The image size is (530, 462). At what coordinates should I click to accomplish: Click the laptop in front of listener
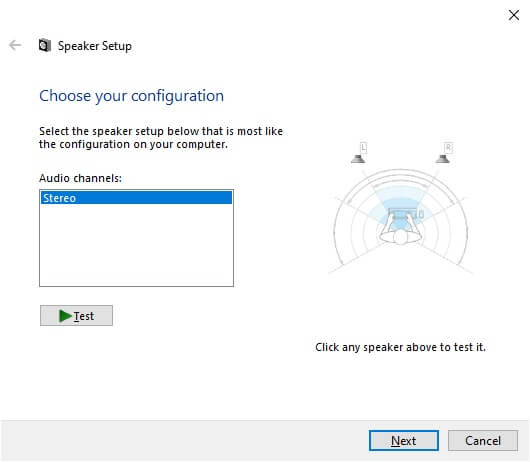coord(405,214)
